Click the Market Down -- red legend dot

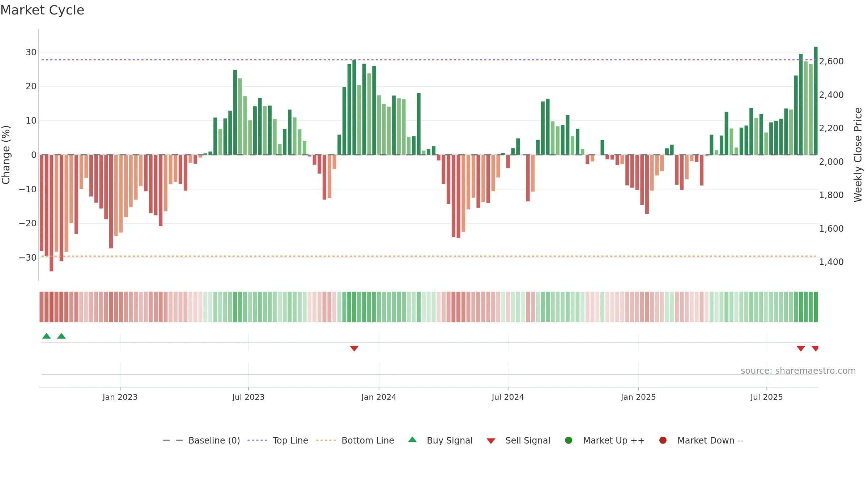point(663,440)
